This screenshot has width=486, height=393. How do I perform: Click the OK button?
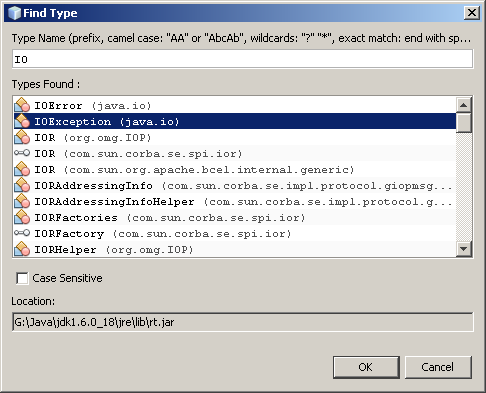(x=366, y=367)
